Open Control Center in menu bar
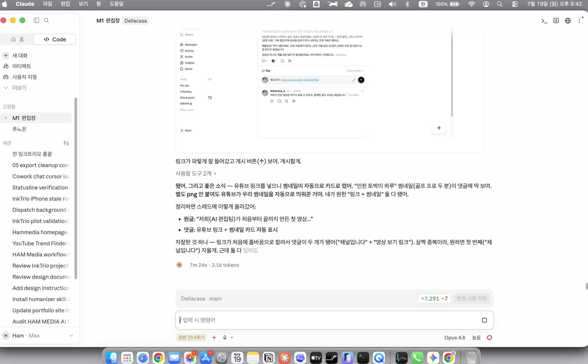The image size is (588, 364). (x=515, y=4)
